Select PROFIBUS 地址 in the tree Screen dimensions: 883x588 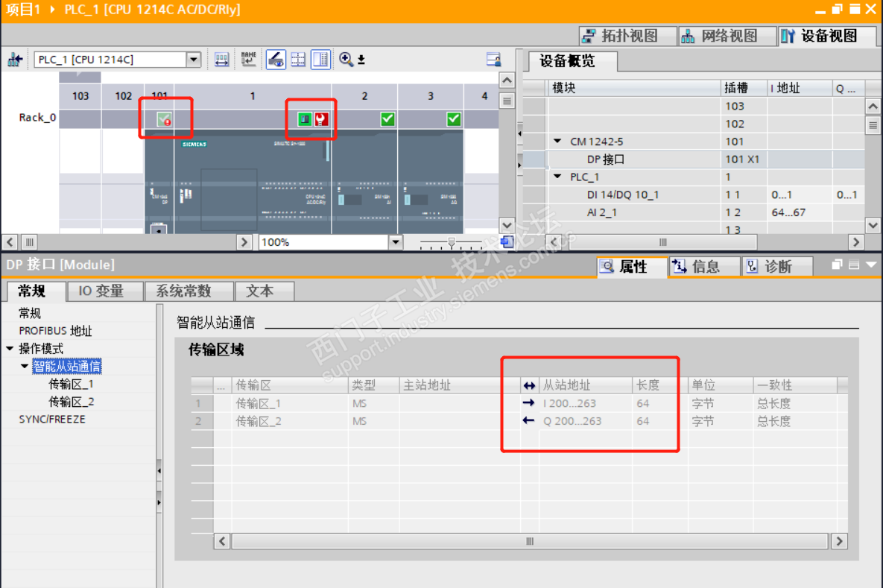click(55, 331)
